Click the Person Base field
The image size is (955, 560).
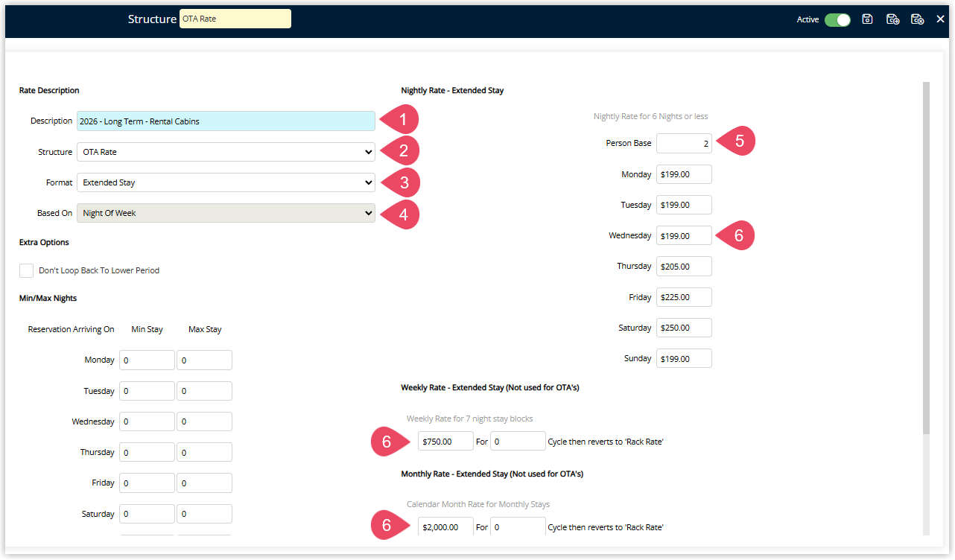click(684, 144)
